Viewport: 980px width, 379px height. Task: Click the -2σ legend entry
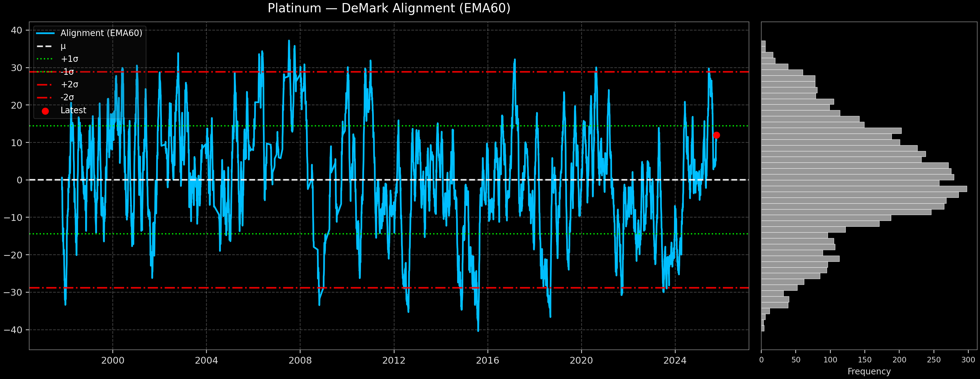click(x=67, y=98)
